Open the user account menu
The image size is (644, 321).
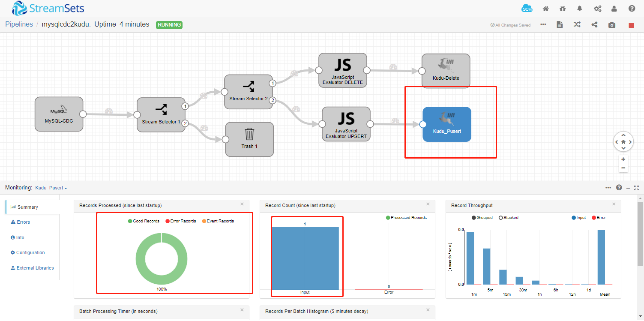pos(614,9)
